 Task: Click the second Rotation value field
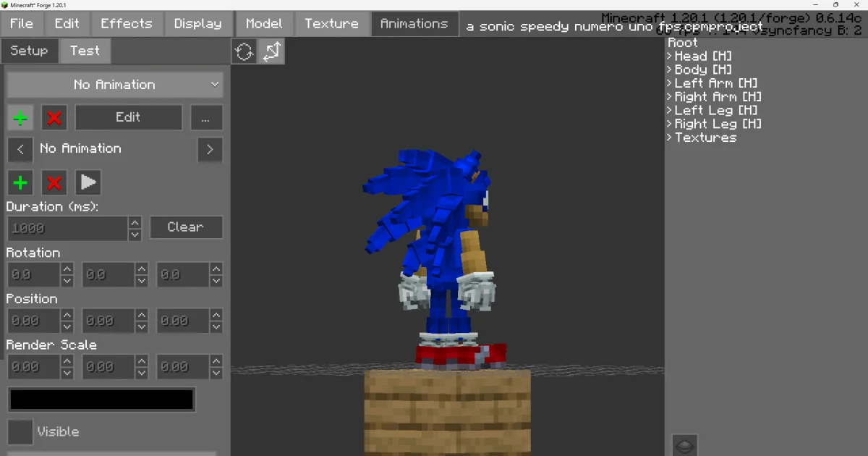(x=108, y=275)
